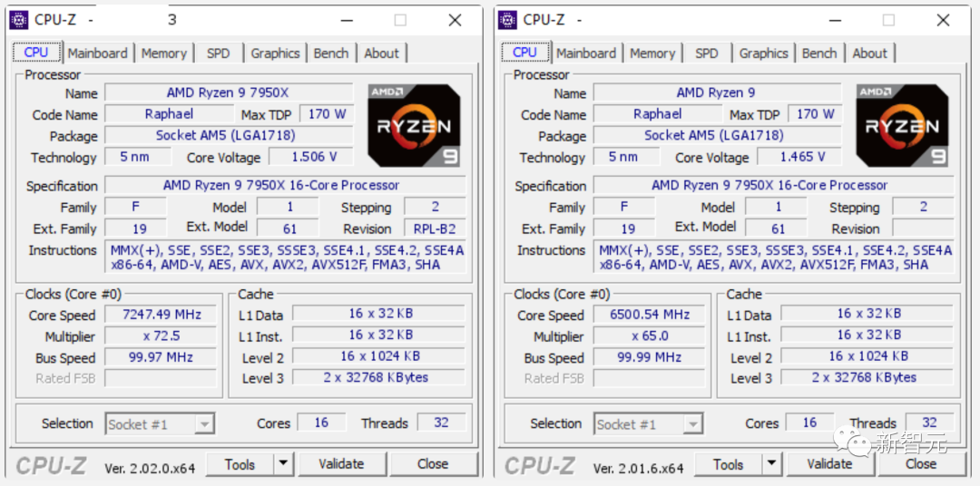Screen dimensions: 980x486
Task: Click CPU-Z app icon in right window title bar
Action: tap(507, 20)
